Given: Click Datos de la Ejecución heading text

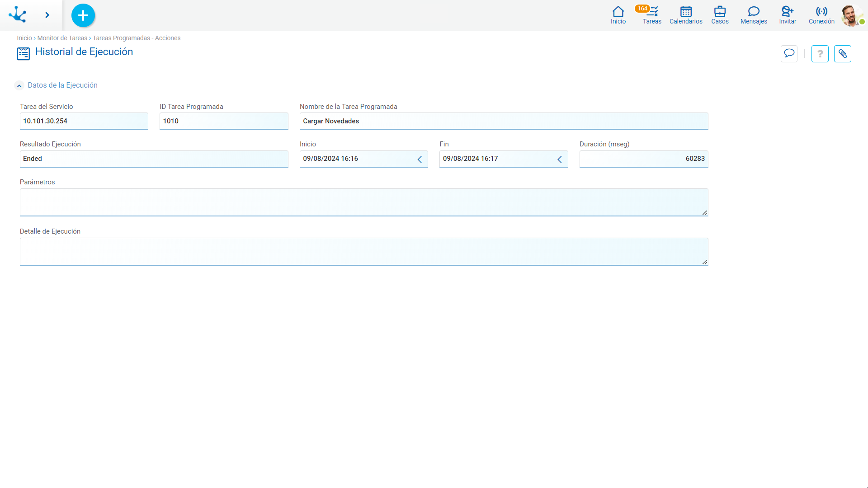Looking at the screenshot, I should coord(62,85).
